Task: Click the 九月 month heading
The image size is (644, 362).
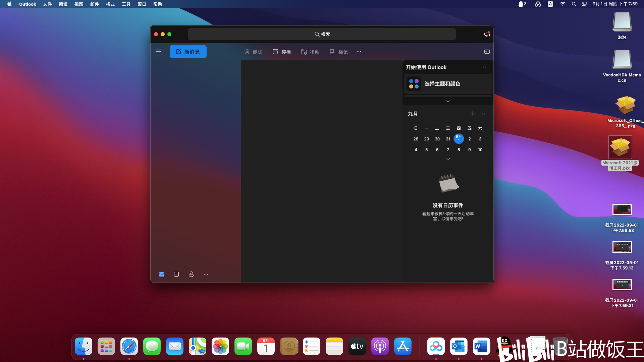Action: pyautogui.click(x=413, y=114)
